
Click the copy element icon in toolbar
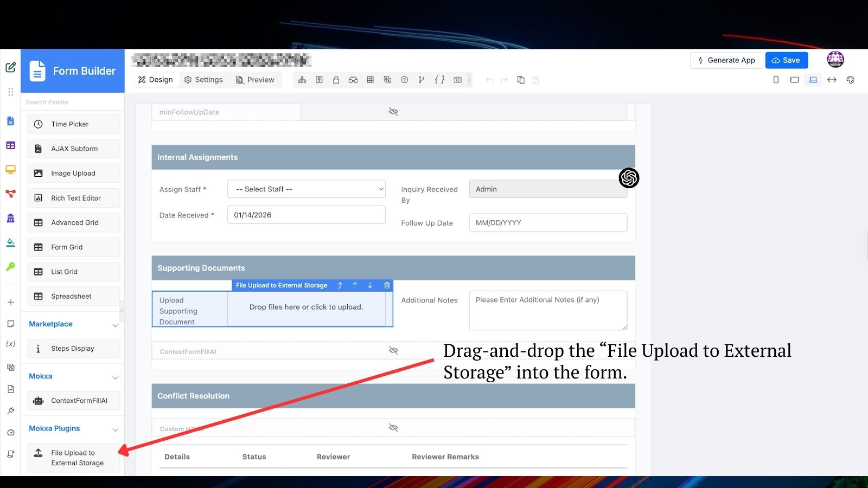pyautogui.click(x=521, y=80)
